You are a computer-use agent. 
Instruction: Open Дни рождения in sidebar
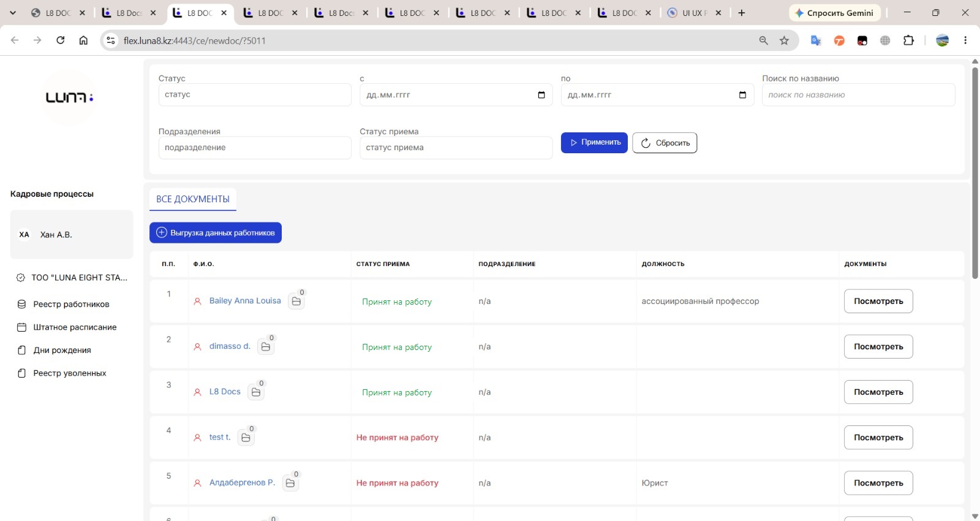click(x=62, y=350)
